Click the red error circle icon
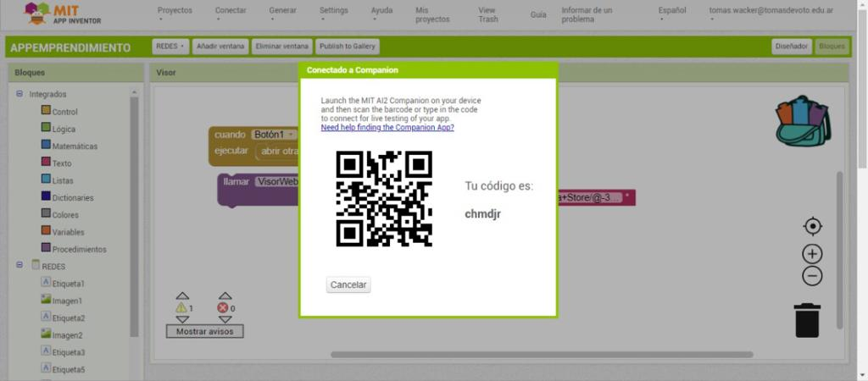This screenshot has width=868, height=381. coord(223,308)
